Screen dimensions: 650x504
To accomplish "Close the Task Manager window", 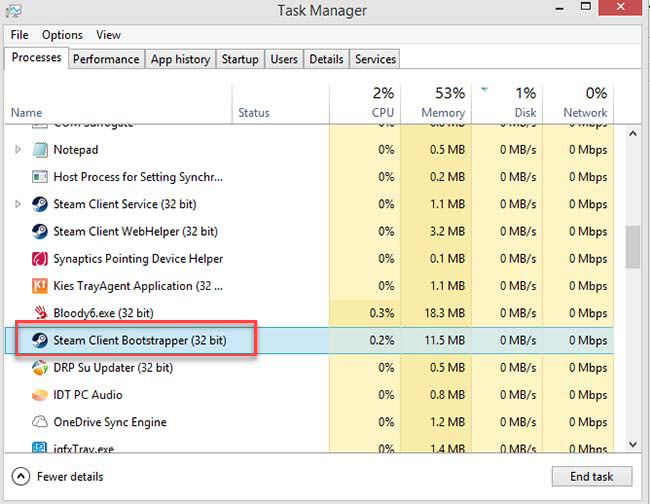I will coord(620,7).
